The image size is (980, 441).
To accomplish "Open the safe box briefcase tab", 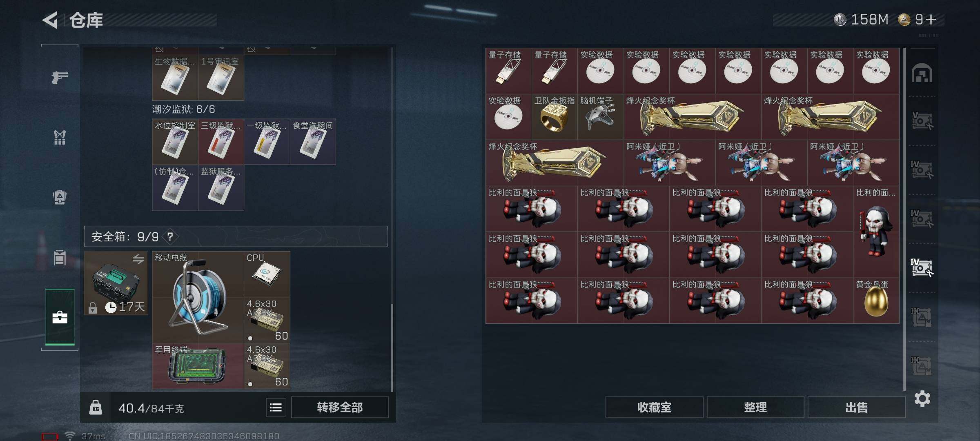I will [x=60, y=317].
